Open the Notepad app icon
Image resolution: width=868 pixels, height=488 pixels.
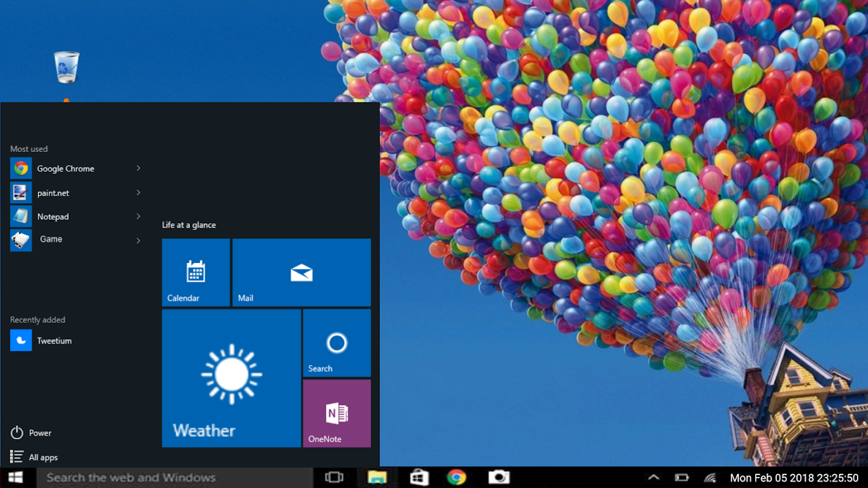(21, 217)
